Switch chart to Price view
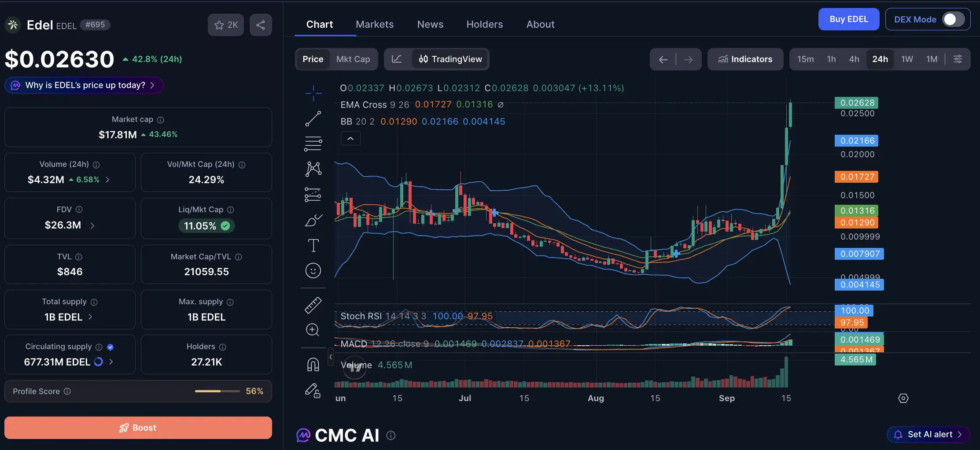Viewport: 980px width, 450px height. [x=313, y=59]
